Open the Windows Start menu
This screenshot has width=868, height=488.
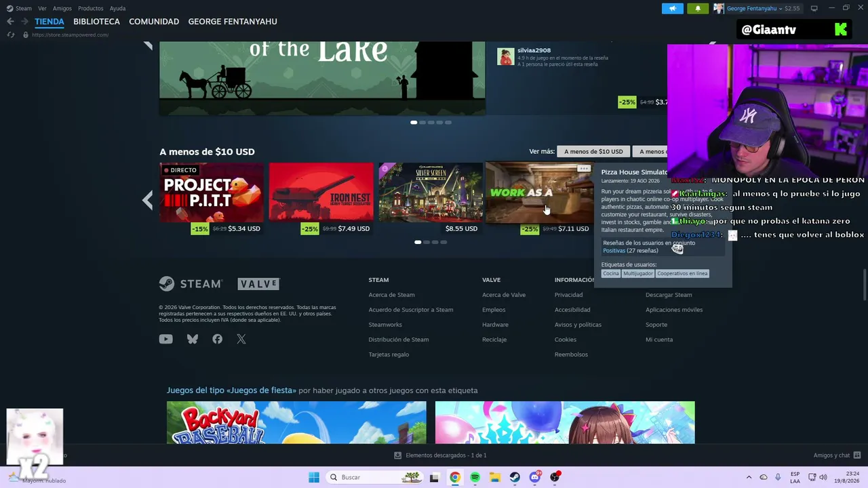click(x=314, y=477)
